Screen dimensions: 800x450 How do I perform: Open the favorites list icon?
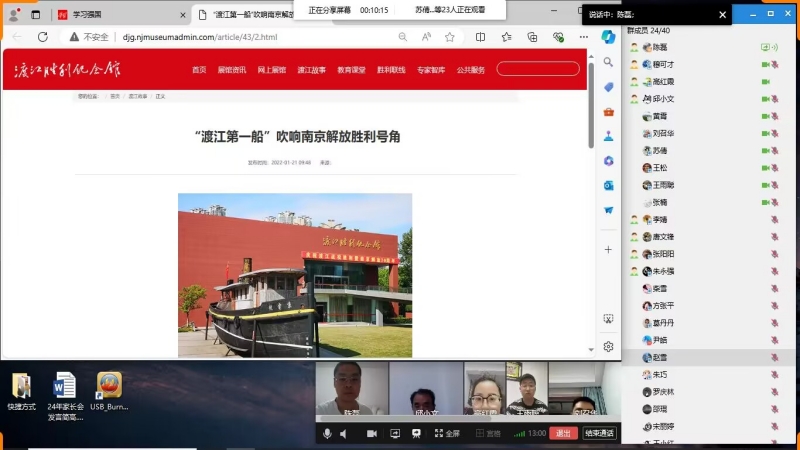pos(506,37)
